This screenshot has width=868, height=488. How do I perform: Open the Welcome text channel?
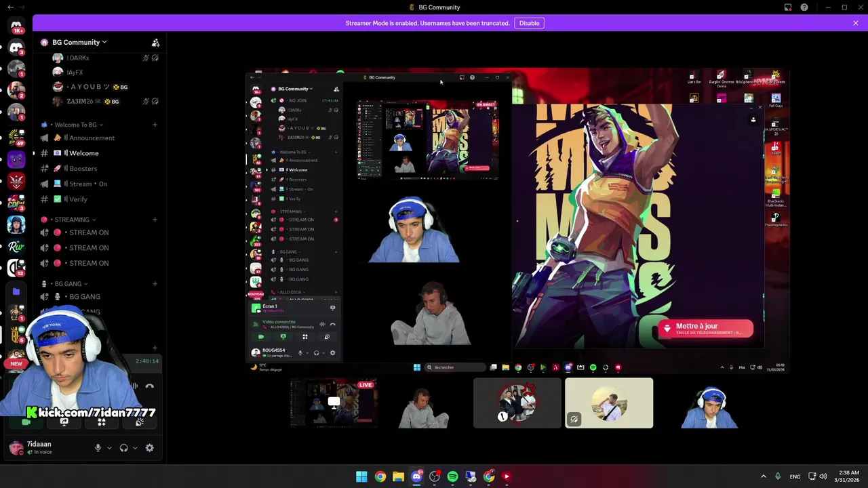click(84, 153)
